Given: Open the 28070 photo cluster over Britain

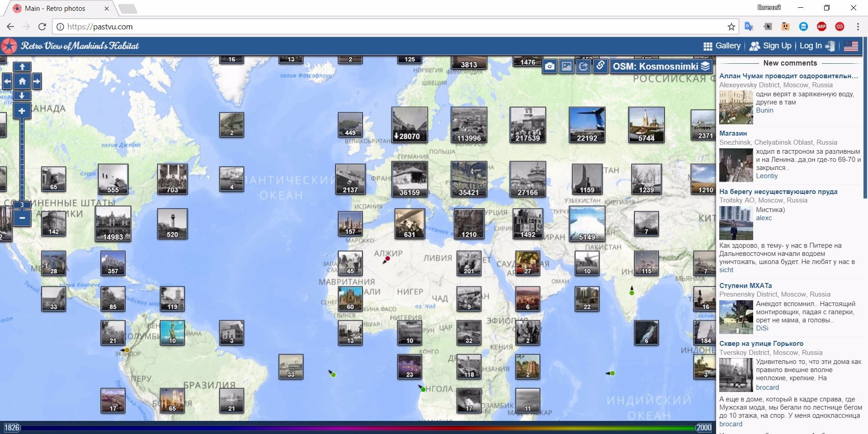Looking at the screenshot, I should point(410,125).
